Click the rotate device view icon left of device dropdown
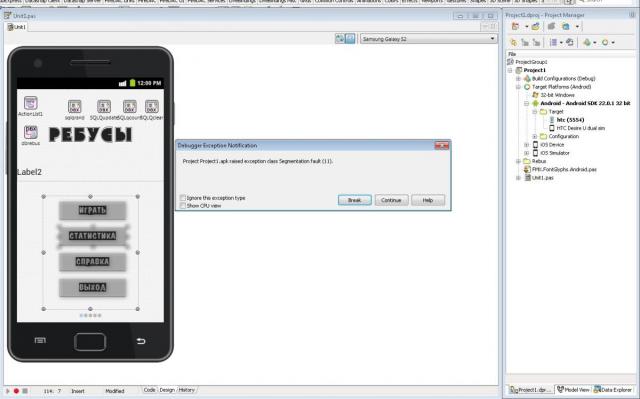Image resolution: width=640 pixels, height=399 pixels. pyautogui.click(x=340, y=39)
